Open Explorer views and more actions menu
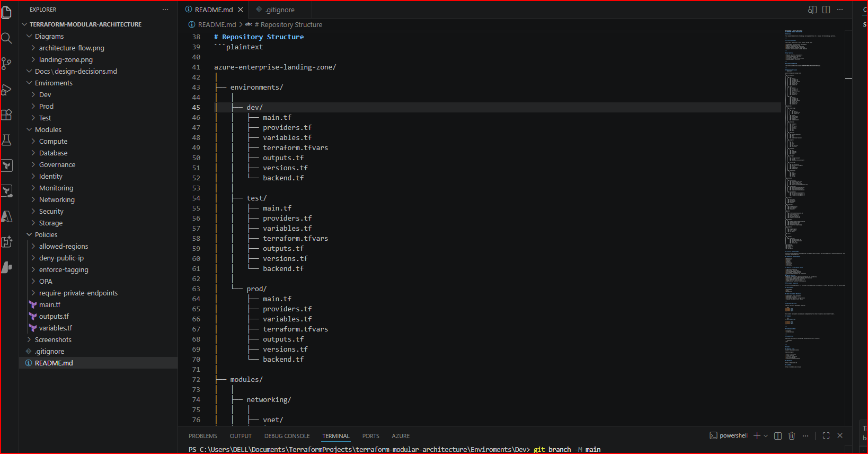 coord(165,10)
